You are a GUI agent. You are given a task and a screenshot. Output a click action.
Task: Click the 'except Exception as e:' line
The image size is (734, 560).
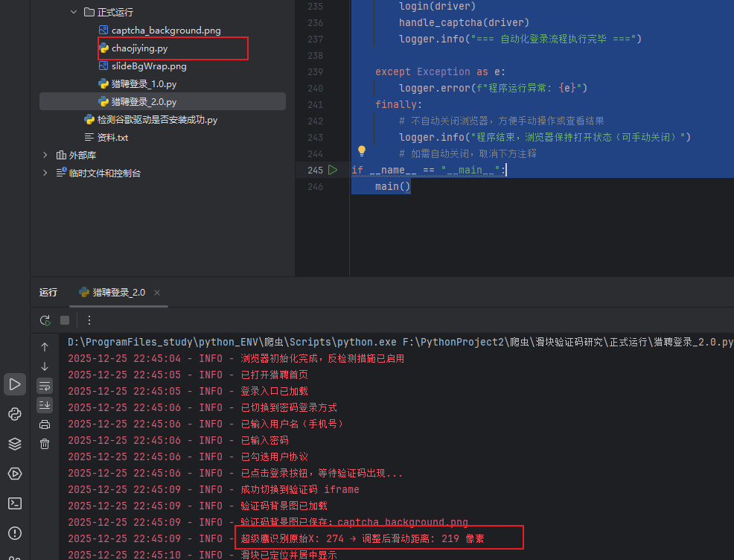[x=440, y=71]
